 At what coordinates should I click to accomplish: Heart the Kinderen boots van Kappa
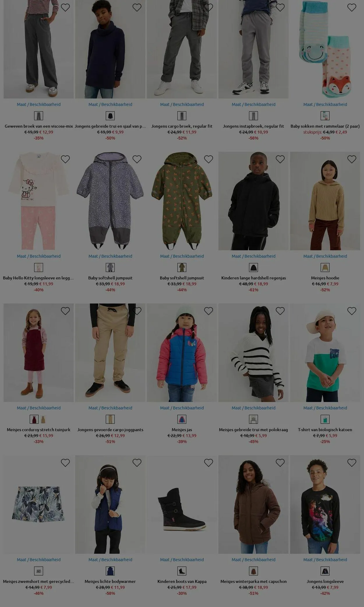208,463
